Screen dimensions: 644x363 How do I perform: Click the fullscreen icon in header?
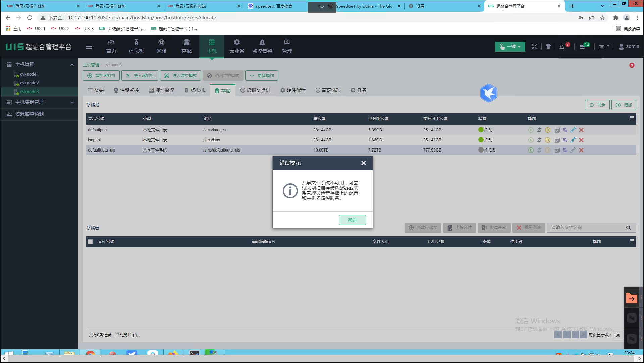point(535,47)
